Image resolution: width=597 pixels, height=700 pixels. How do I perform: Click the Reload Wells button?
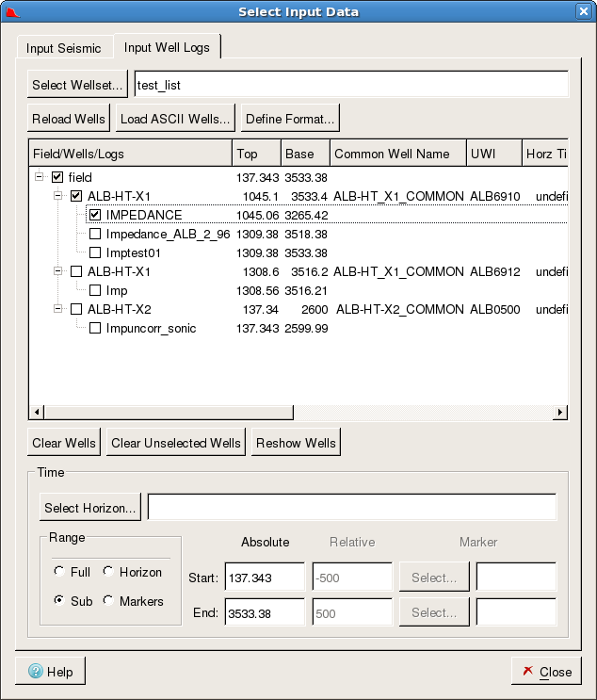coord(68,119)
